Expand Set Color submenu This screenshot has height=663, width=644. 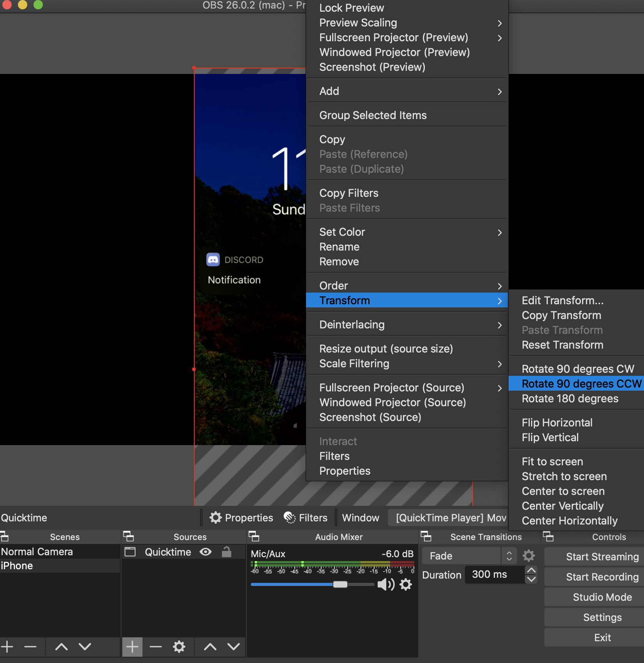407,232
